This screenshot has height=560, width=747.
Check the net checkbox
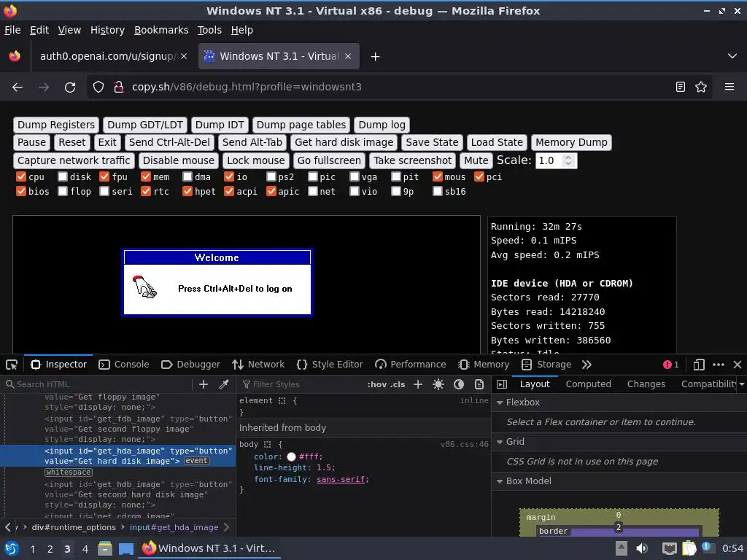pos(312,192)
